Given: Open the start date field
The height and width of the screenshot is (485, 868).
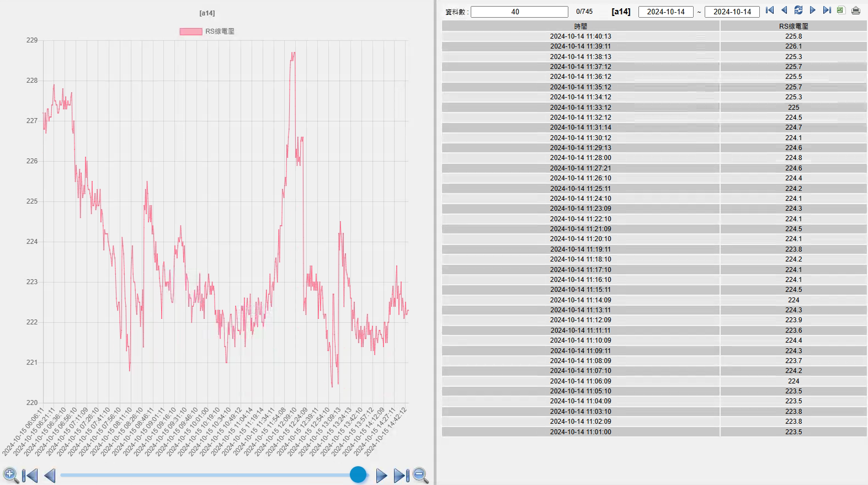Looking at the screenshot, I should click(x=665, y=12).
